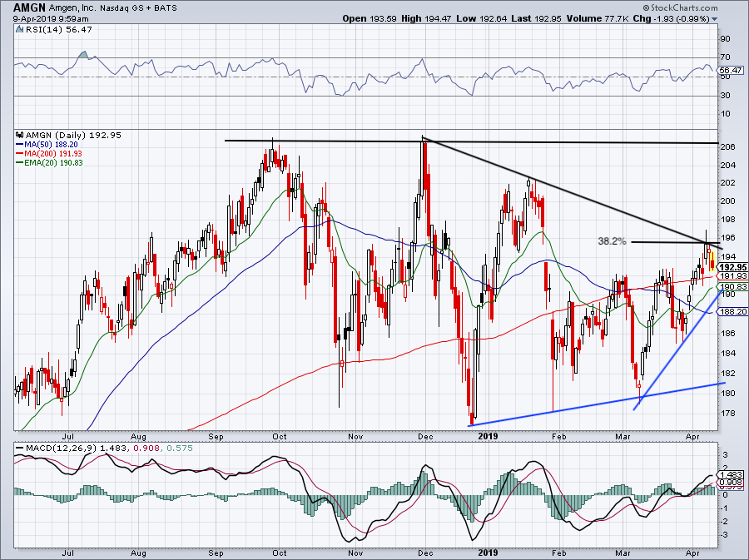Click the 'Jul' label on the top time axis
The width and height of the screenshot is (749, 560).
tap(68, 436)
